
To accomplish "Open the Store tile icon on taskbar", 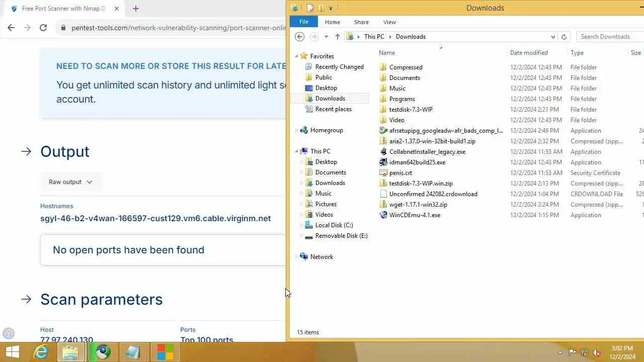I will [165, 352].
